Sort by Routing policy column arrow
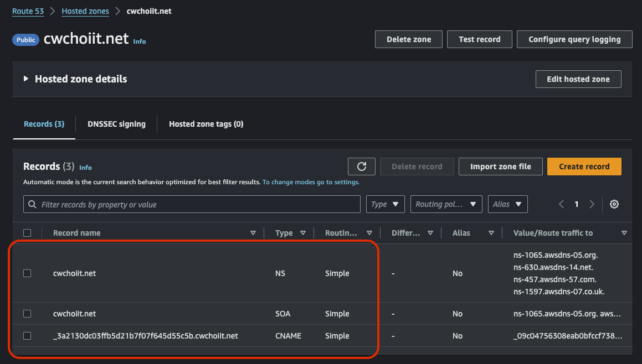Screen dimensions: 642x364 point(369,233)
